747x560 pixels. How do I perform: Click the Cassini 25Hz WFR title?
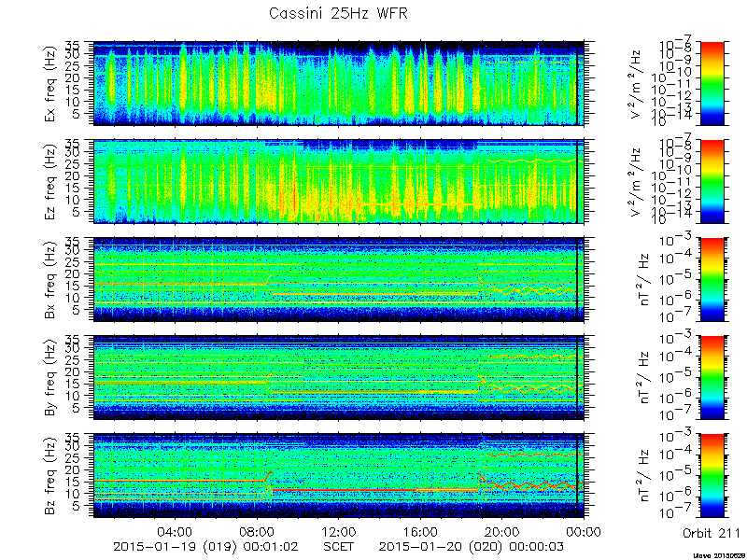338,13
